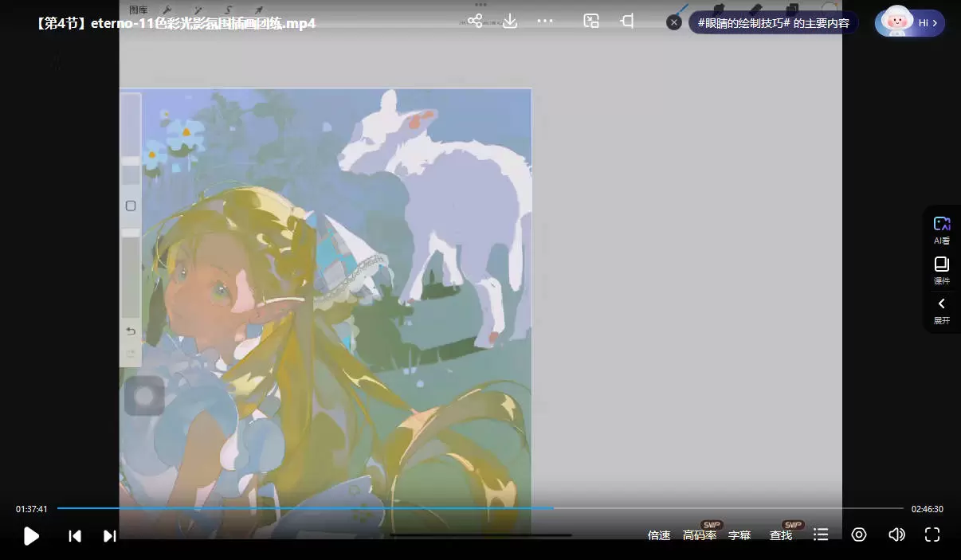961x560 pixels.
Task: Enable picture-in-picture mini window
Action: click(591, 21)
